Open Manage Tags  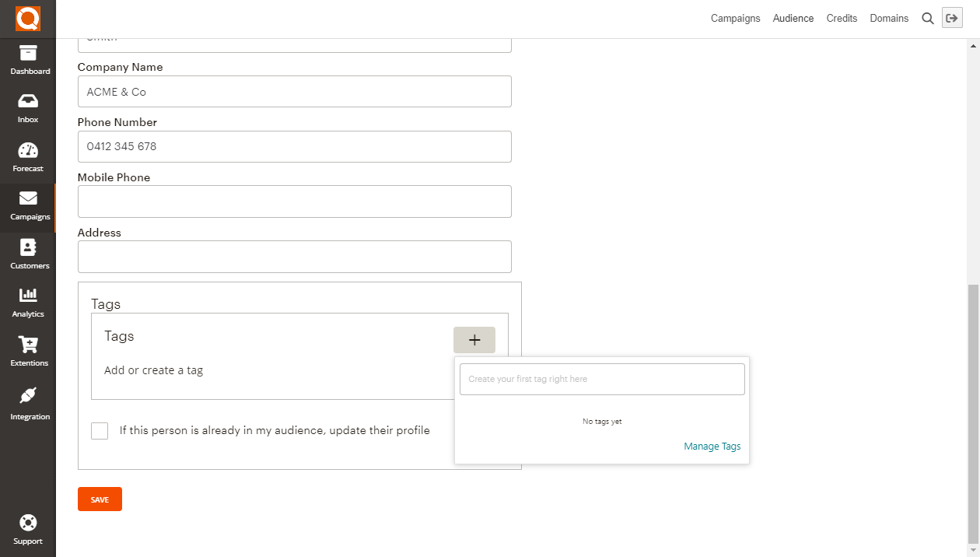pyautogui.click(x=712, y=446)
